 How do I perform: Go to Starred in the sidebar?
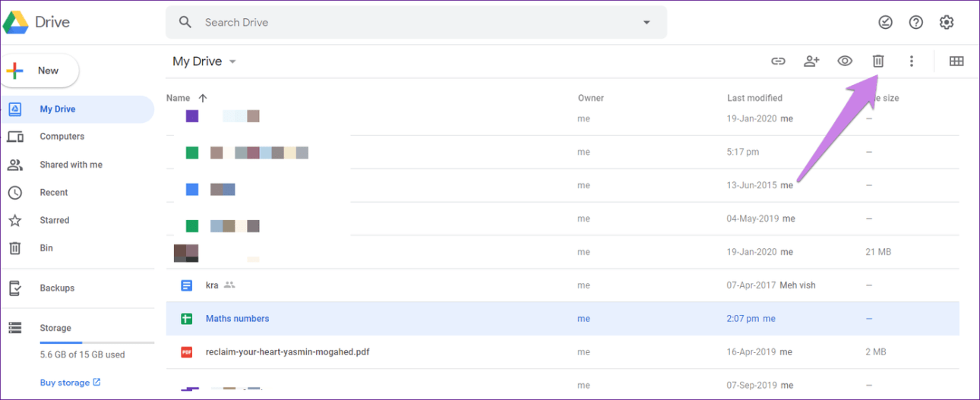(x=54, y=220)
